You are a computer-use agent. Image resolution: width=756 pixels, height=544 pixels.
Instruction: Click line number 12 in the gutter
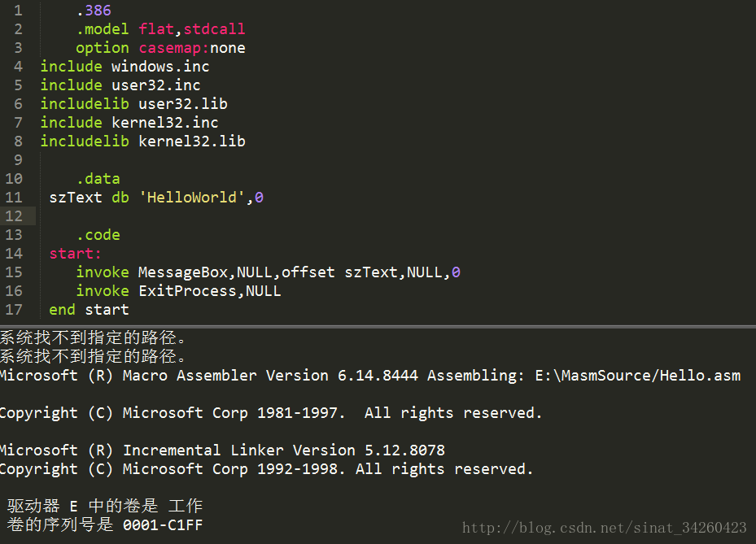tap(14, 216)
